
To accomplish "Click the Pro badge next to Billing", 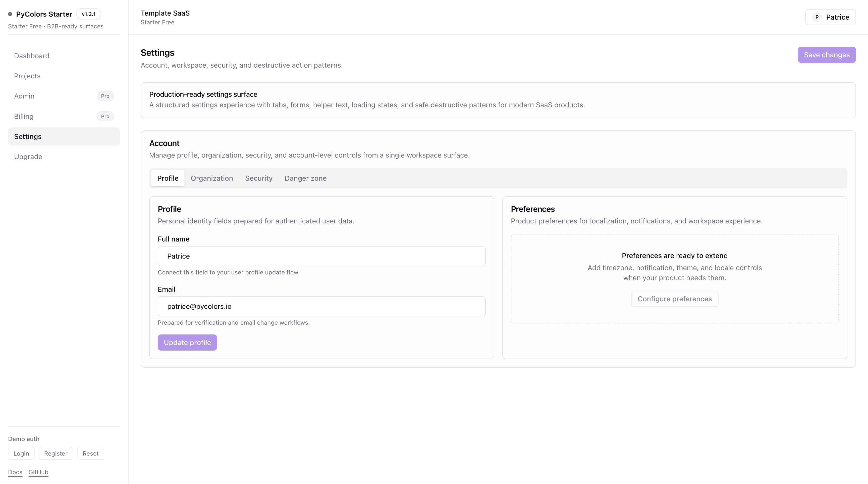I will click(x=105, y=116).
